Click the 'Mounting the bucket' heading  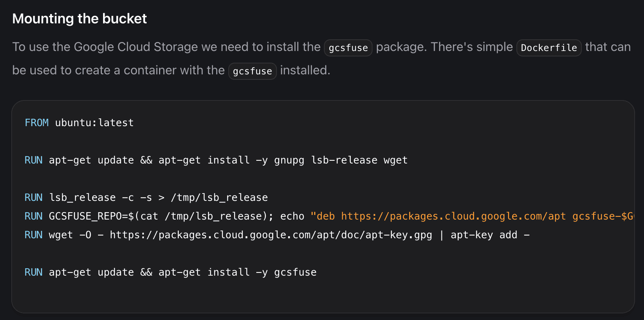click(79, 19)
